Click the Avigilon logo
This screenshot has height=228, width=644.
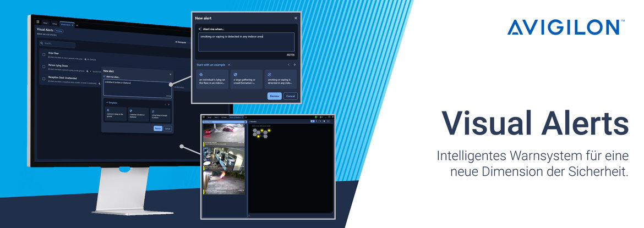pos(566,27)
